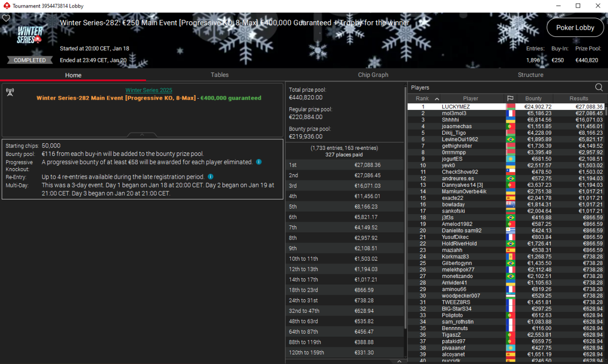Image resolution: width=608 pixels, height=364 pixels.
Task: Go to the Structure tab
Action: click(530, 75)
